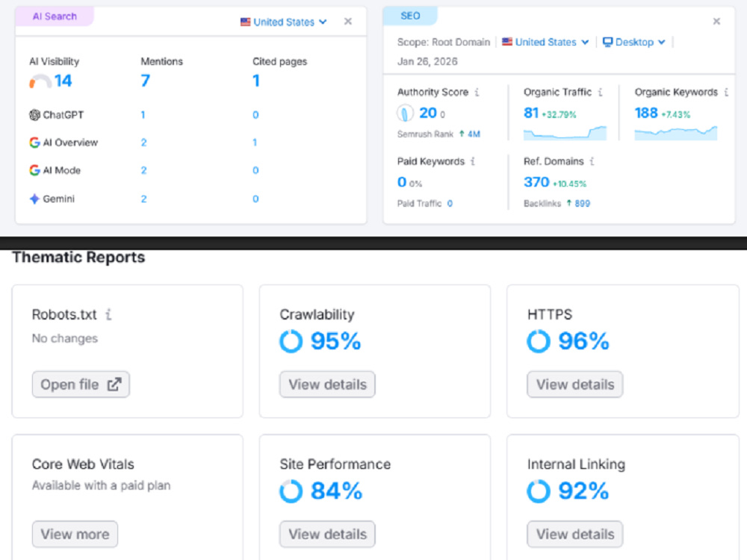Click the Internal Linking progress ring icon
Image resolution: width=747 pixels, height=560 pixels.
pyautogui.click(x=539, y=491)
